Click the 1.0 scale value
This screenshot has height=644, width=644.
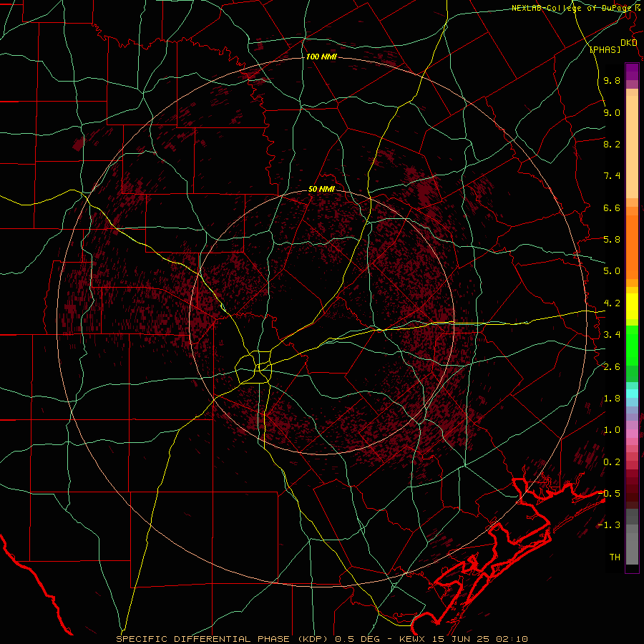pyautogui.click(x=612, y=430)
